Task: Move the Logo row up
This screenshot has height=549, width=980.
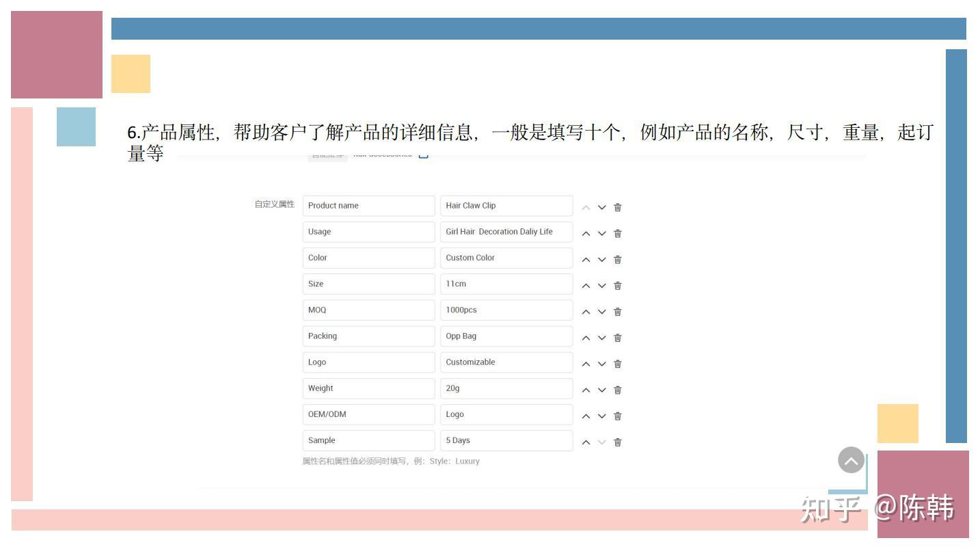Action: [586, 364]
